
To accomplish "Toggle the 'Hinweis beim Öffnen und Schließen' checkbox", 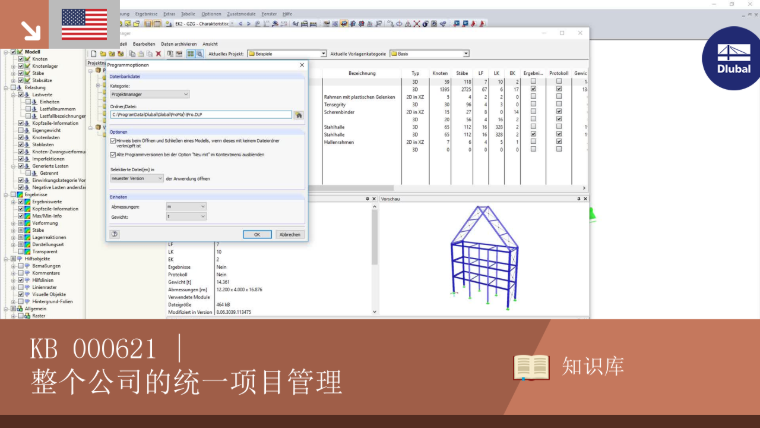I will click(x=113, y=141).
